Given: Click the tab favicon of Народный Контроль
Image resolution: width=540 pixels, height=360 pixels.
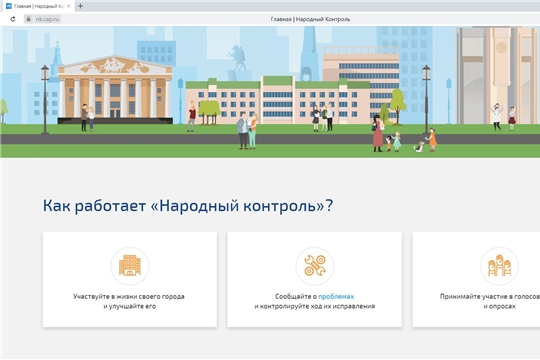Looking at the screenshot, I should [9, 6].
